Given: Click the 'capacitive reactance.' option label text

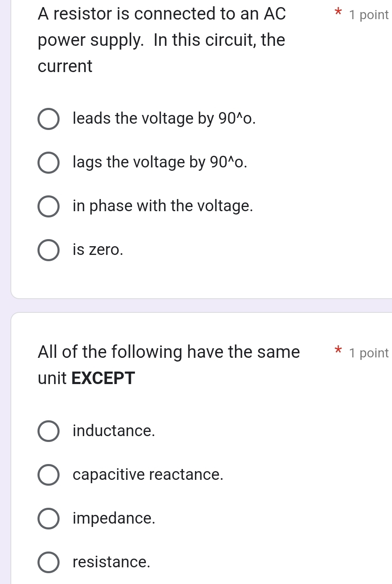Looking at the screenshot, I should [148, 474].
